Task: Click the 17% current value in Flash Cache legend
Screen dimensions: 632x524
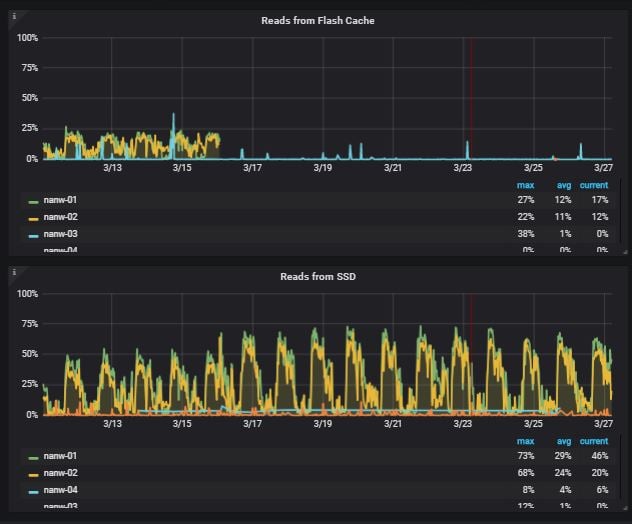Action: [x=600, y=200]
